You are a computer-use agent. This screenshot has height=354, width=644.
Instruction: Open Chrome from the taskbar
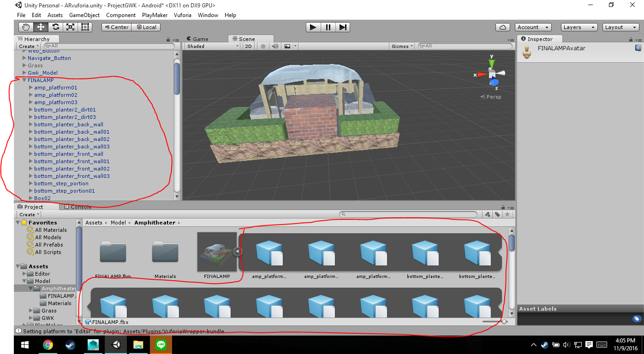point(48,344)
